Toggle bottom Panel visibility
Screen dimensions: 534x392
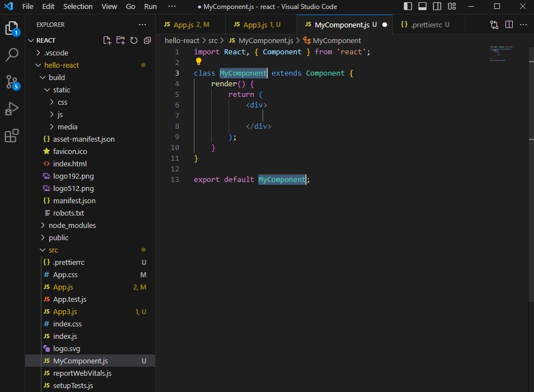(x=422, y=6)
